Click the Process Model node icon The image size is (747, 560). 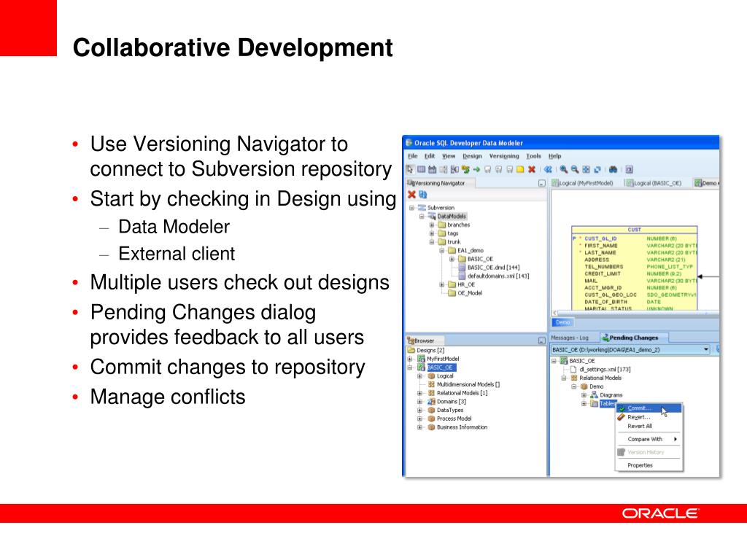tap(431, 419)
